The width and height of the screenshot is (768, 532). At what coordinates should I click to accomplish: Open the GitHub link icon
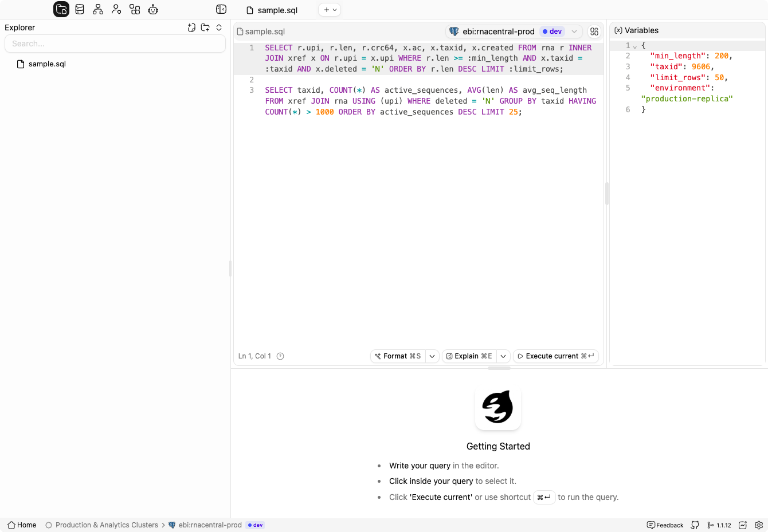[x=695, y=525]
